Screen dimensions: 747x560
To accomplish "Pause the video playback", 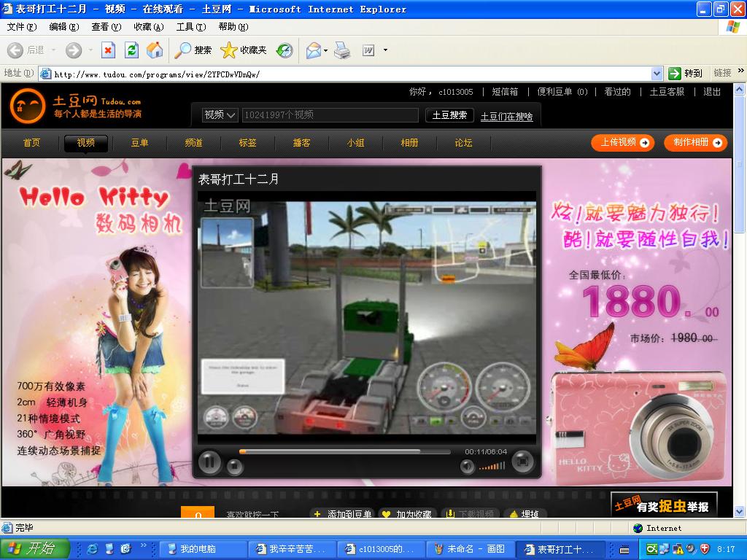I will tap(209, 462).
